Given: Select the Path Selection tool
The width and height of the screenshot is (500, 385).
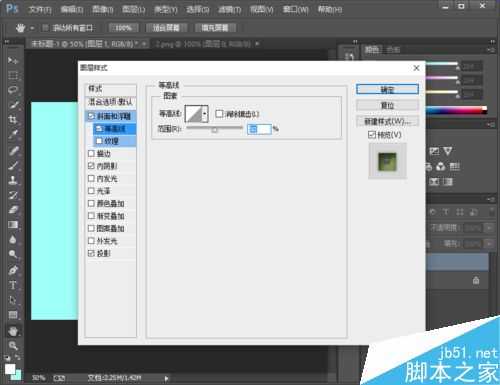Looking at the screenshot, I should [13, 300].
